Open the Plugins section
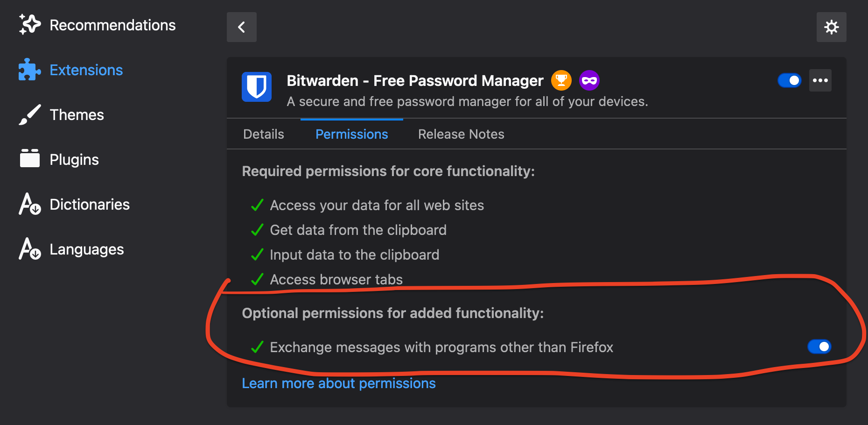Screen dimensions: 868x425 [x=74, y=159]
